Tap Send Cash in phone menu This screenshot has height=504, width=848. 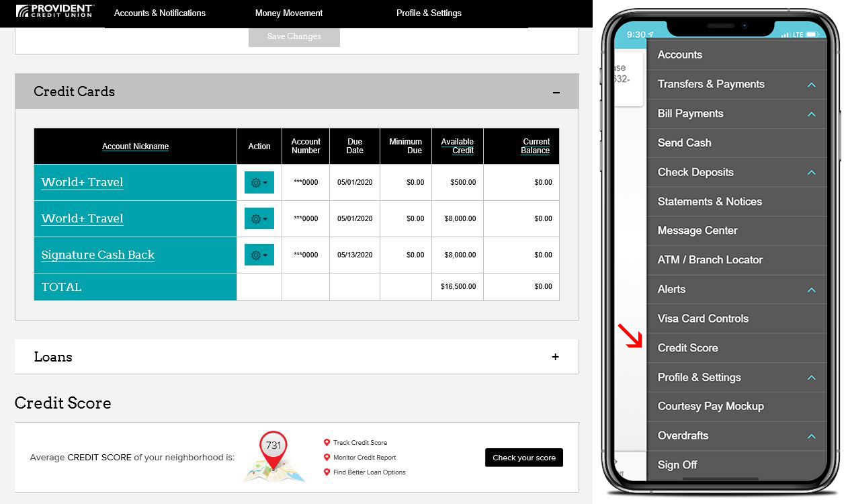(684, 142)
